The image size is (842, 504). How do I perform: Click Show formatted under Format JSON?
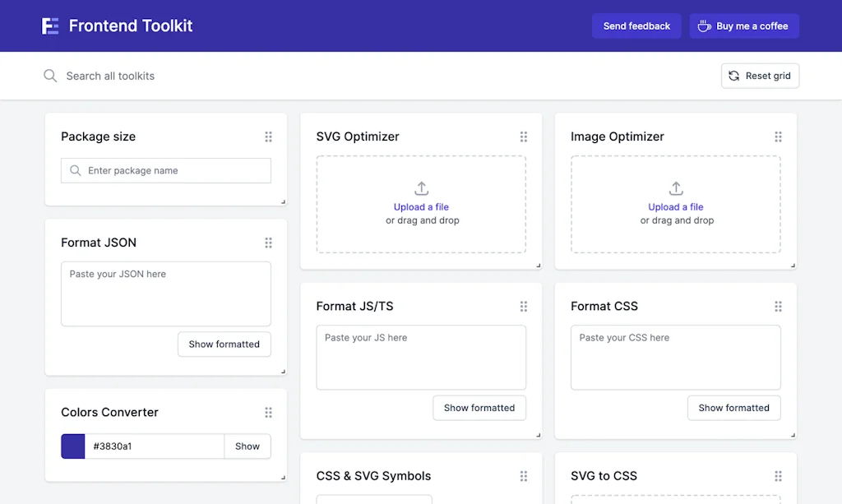224,344
